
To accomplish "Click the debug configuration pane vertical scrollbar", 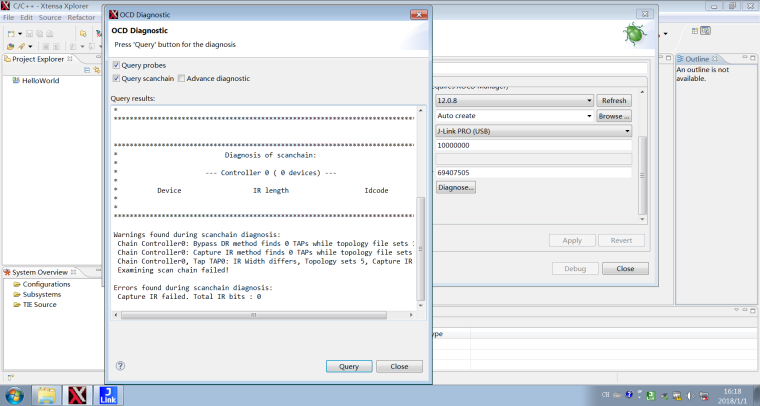I will (643, 175).
